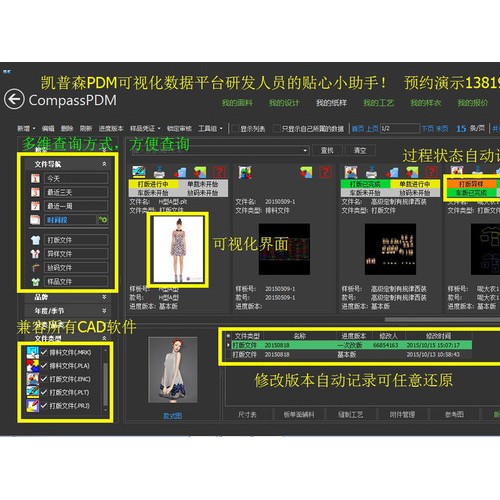Click the shirt icon beside 打版文件
Viewport: 500px width, 500px height.
[x=35, y=240]
